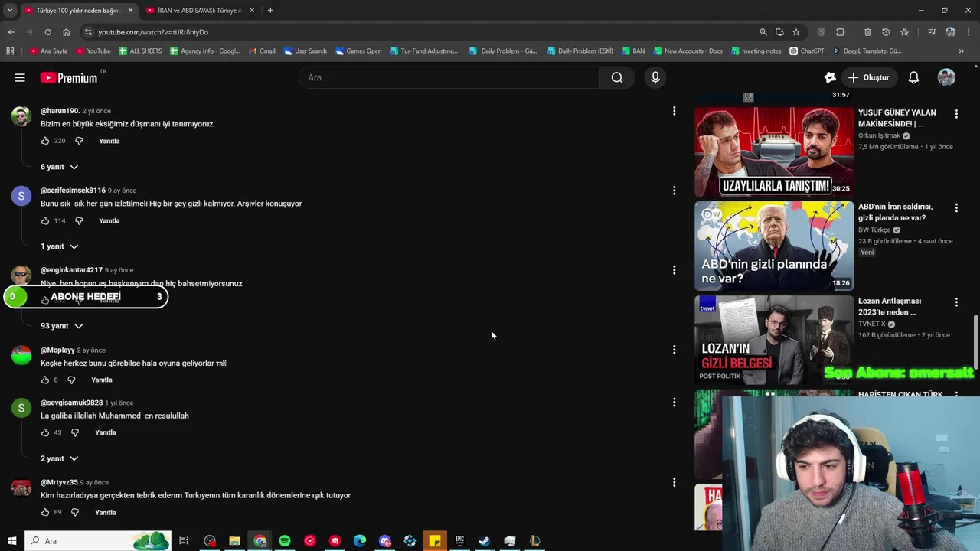The image size is (980, 551).
Task: Open Steam from the taskbar
Action: (x=485, y=541)
